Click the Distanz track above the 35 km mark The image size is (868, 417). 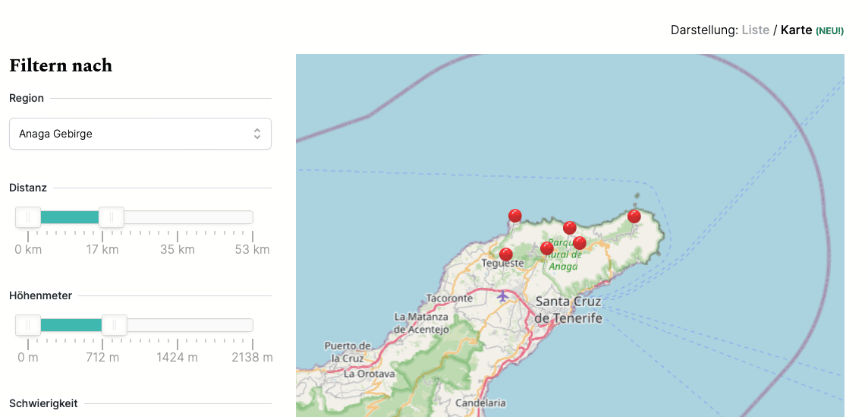coord(178,217)
